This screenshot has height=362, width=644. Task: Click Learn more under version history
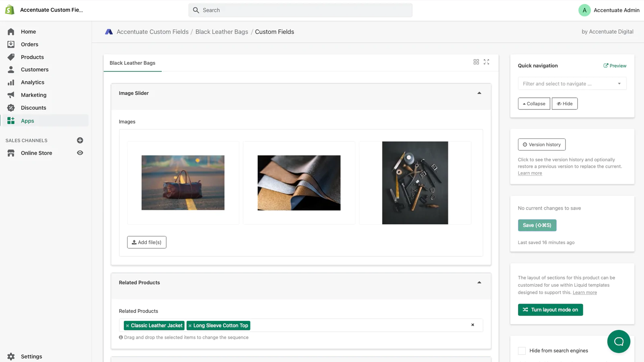(530, 173)
